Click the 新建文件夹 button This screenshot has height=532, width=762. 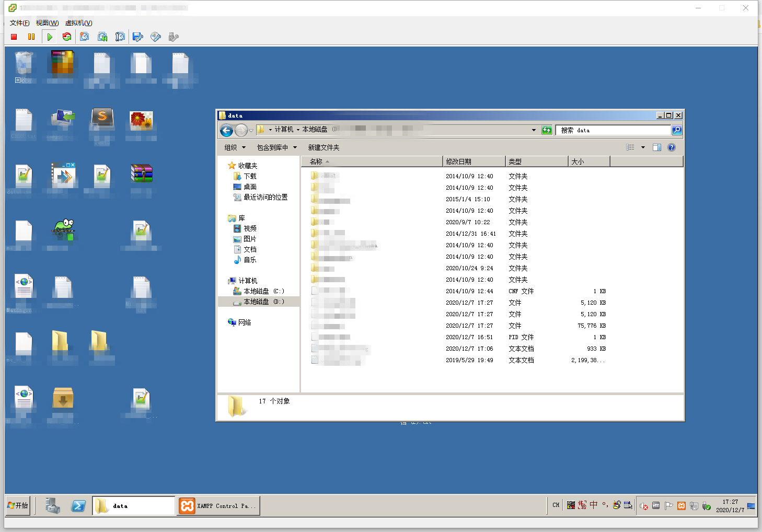pos(324,147)
